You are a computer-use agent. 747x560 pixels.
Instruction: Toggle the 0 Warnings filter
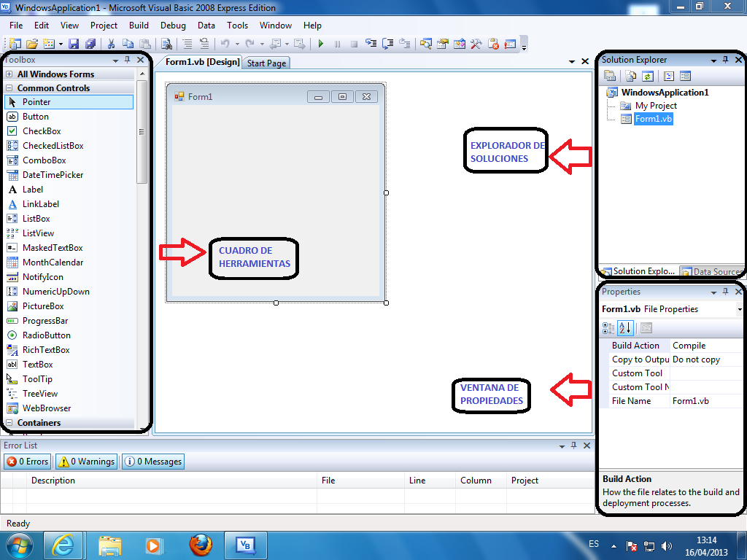pyautogui.click(x=85, y=461)
